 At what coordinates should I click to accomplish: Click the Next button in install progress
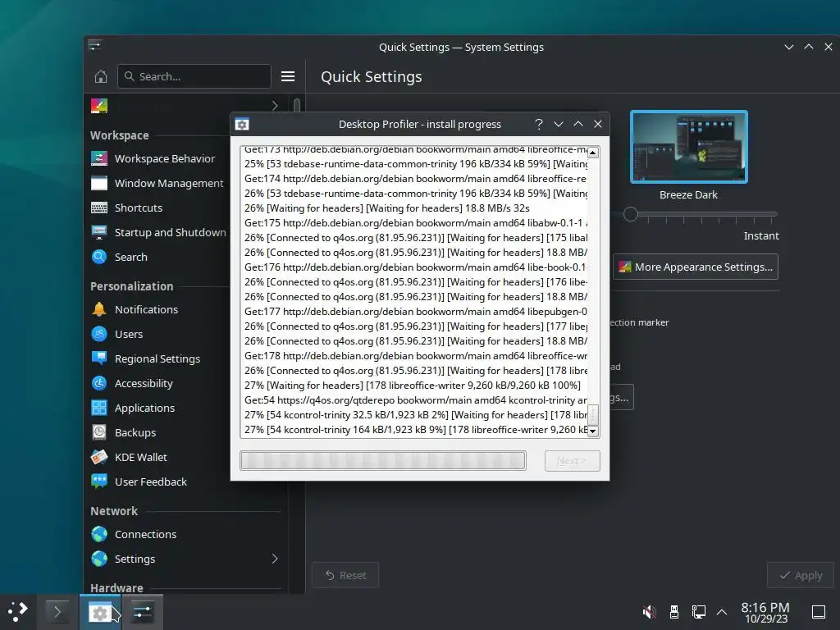tap(572, 461)
